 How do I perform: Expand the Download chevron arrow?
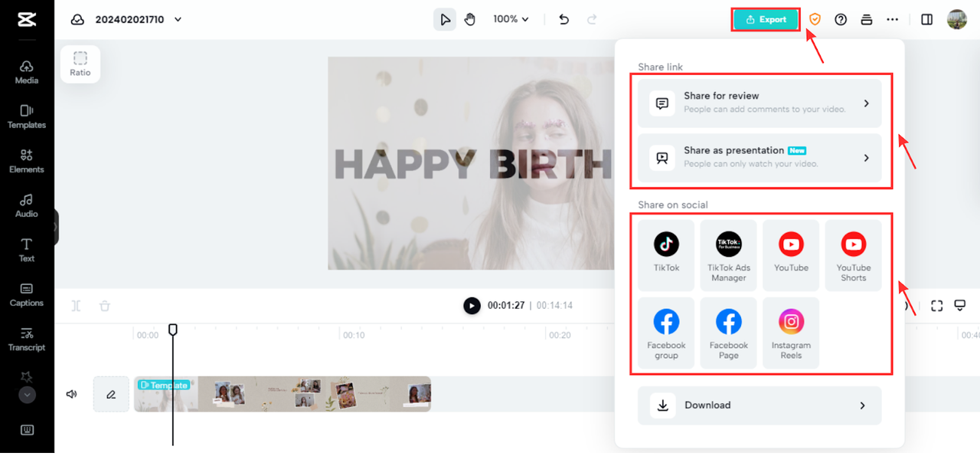coord(863,405)
